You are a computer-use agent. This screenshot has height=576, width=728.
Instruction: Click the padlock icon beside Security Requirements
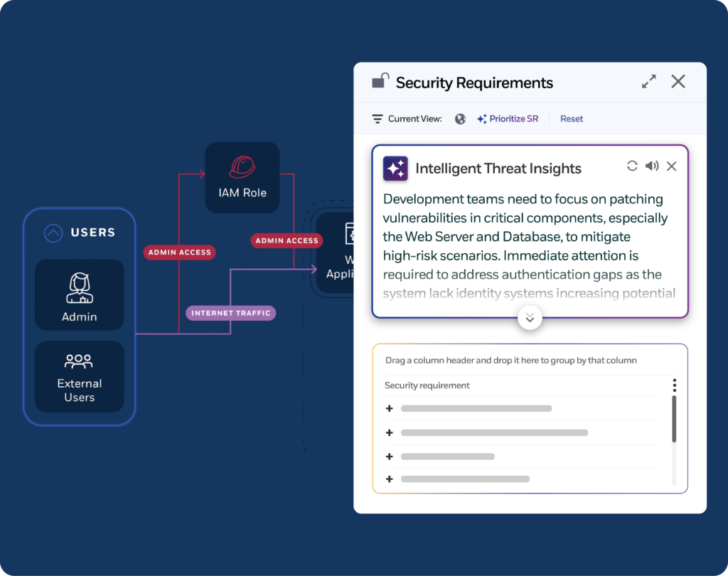(380, 82)
